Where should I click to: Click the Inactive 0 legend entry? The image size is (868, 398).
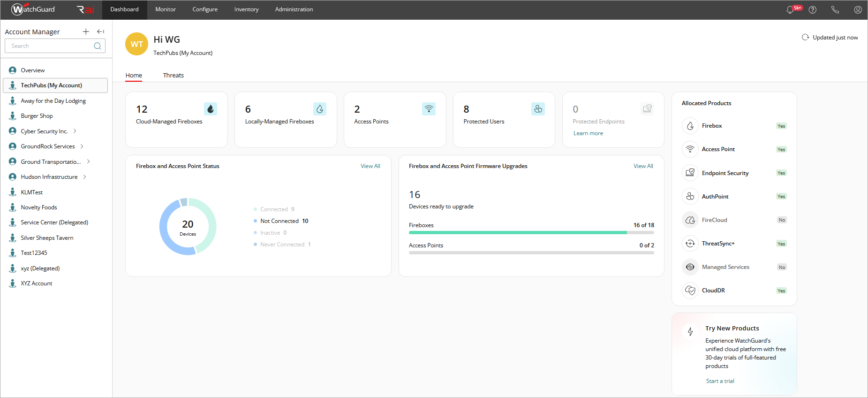[x=270, y=233]
